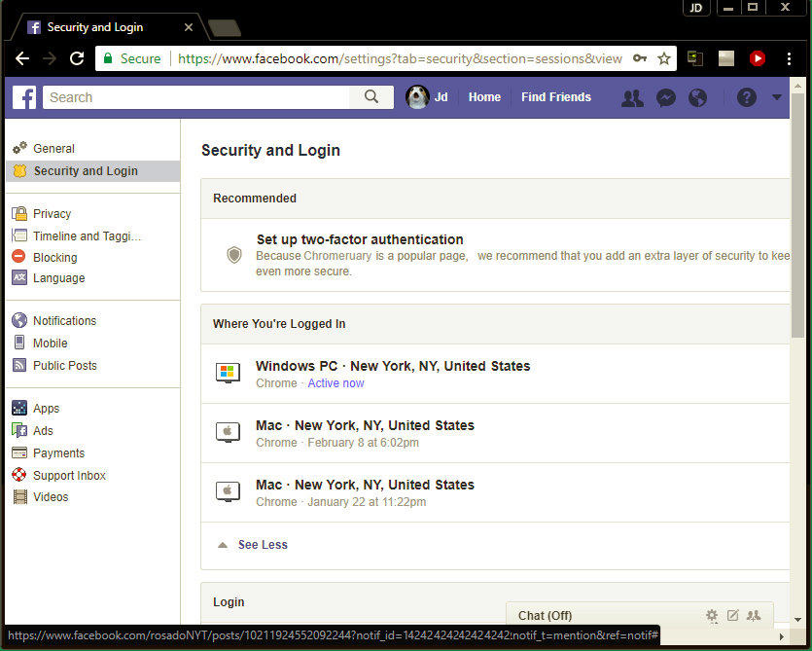Click the Blocking red circle icon
Image resolution: width=812 pixels, height=651 pixels.
pyautogui.click(x=18, y=256)
